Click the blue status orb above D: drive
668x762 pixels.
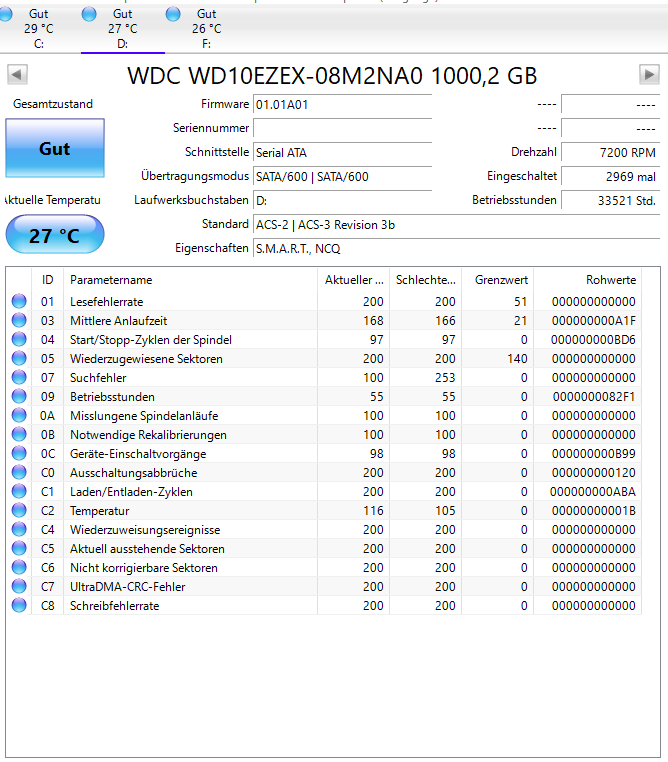click(89, 14)
